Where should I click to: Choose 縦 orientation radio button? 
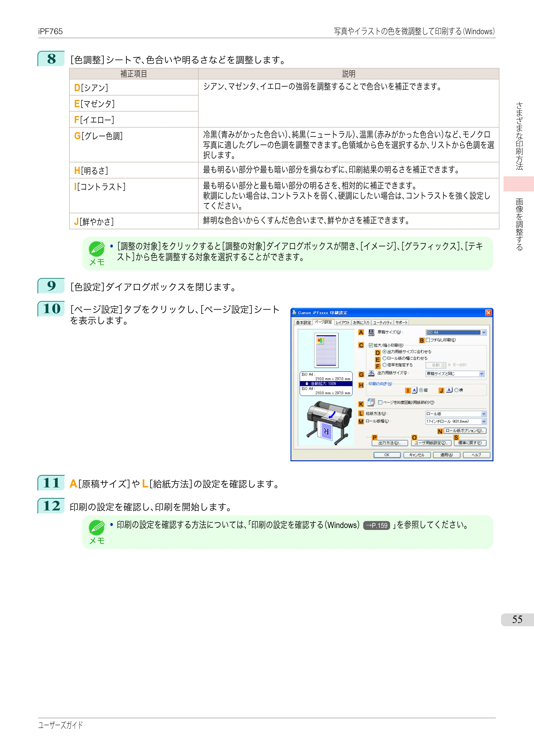[421, 390]
